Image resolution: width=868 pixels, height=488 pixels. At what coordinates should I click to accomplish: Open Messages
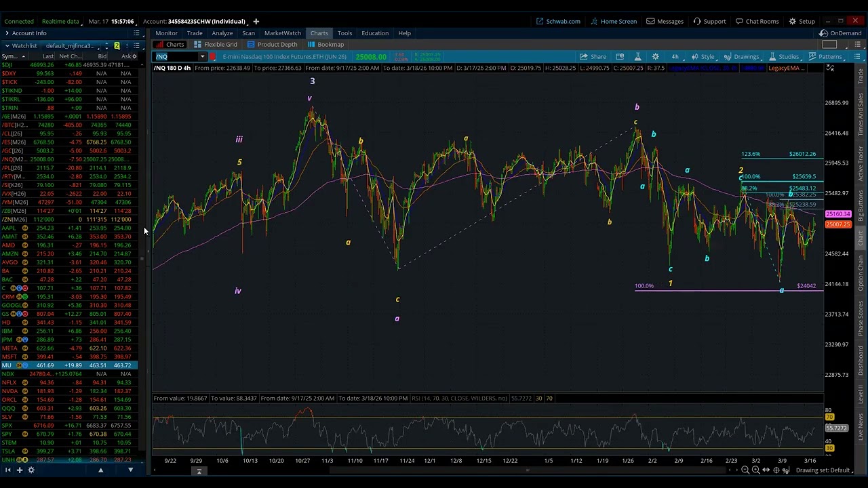[665, 22]
